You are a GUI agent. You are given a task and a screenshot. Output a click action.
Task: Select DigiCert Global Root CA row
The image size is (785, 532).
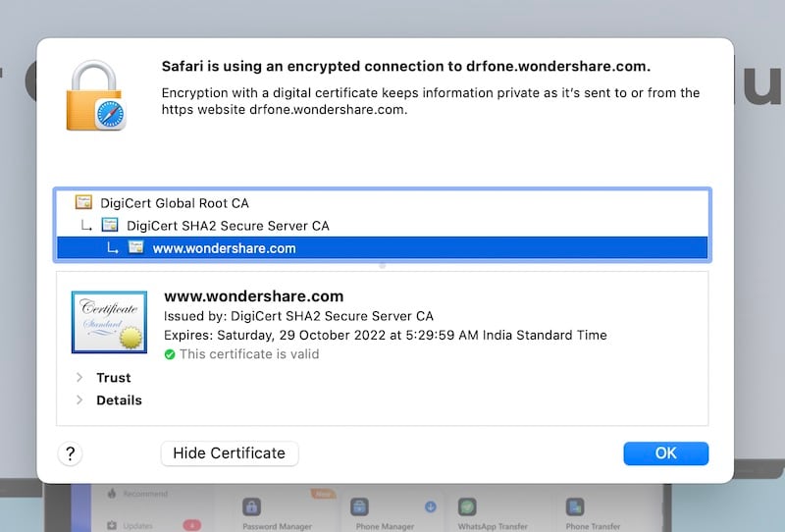(175, 203)
